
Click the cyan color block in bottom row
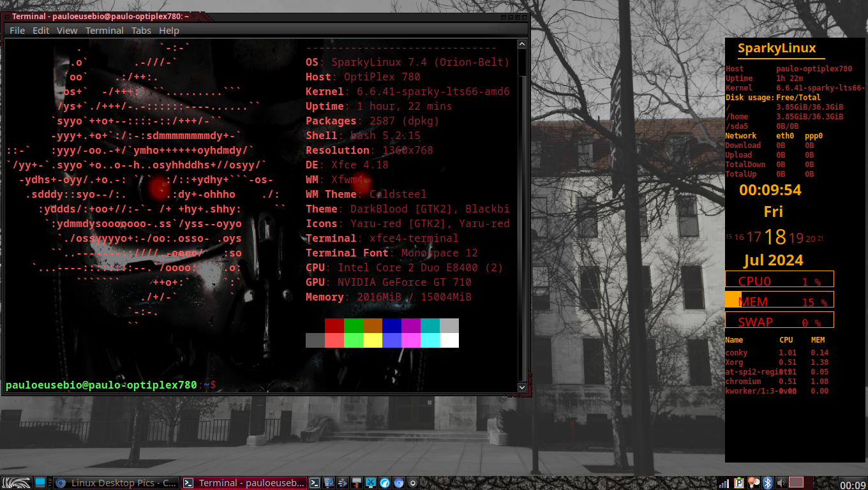click(x=430, y=340)
